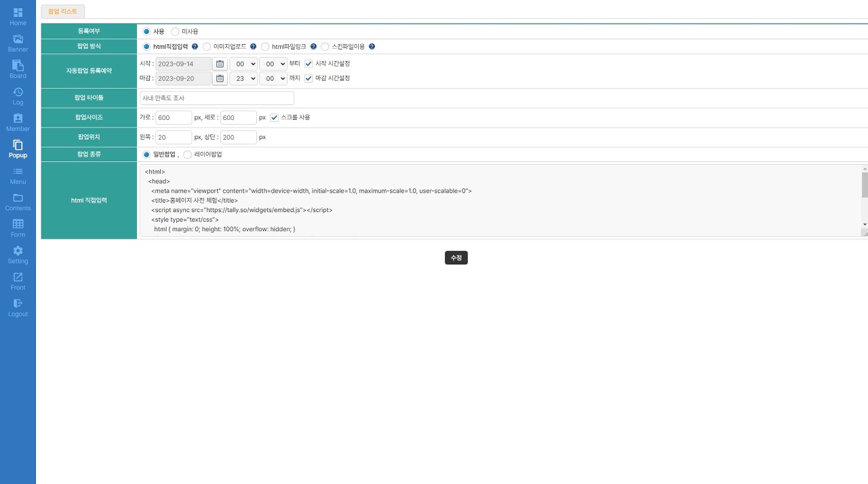Select 레이어팝업 popup type
This screenshot has width=868, height=484.
click(x=187, y=155)
